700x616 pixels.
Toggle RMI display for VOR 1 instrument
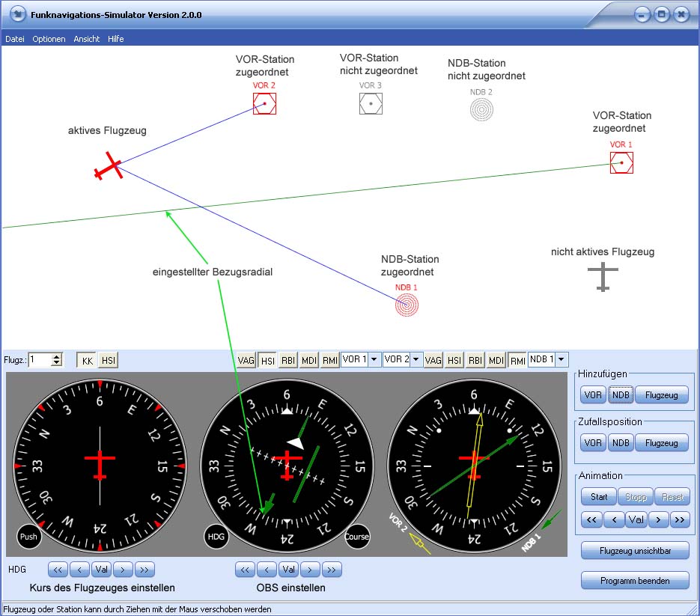[330, 360]
